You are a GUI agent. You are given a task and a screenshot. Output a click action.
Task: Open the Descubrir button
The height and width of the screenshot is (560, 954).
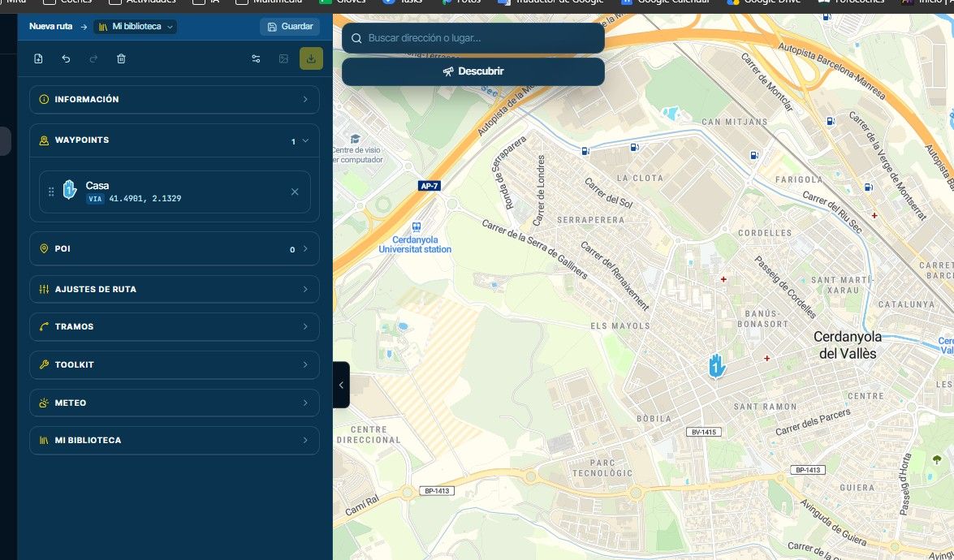click(x=473, y=71)
